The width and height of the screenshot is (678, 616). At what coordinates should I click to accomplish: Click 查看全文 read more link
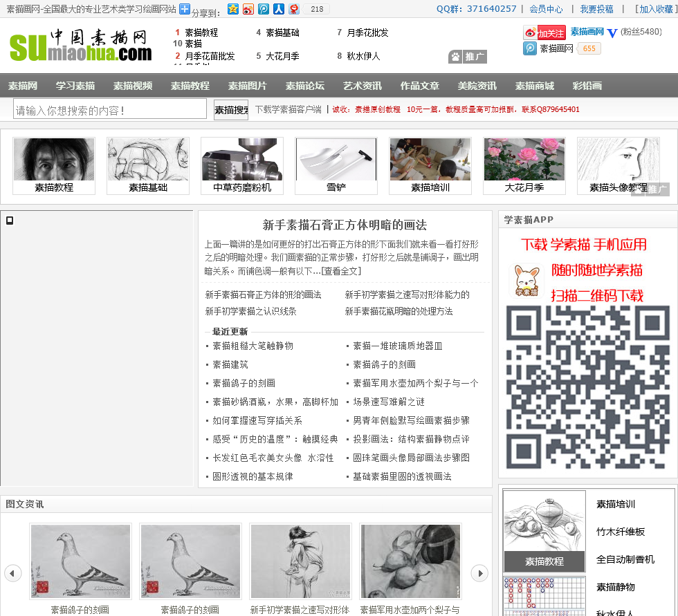[x=341, y=271]
